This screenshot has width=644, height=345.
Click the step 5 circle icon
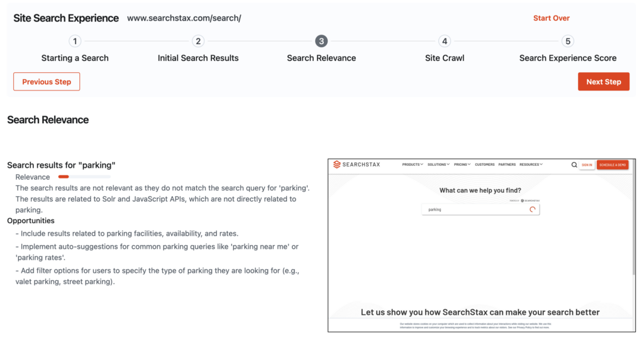click(x=568, y=41)
